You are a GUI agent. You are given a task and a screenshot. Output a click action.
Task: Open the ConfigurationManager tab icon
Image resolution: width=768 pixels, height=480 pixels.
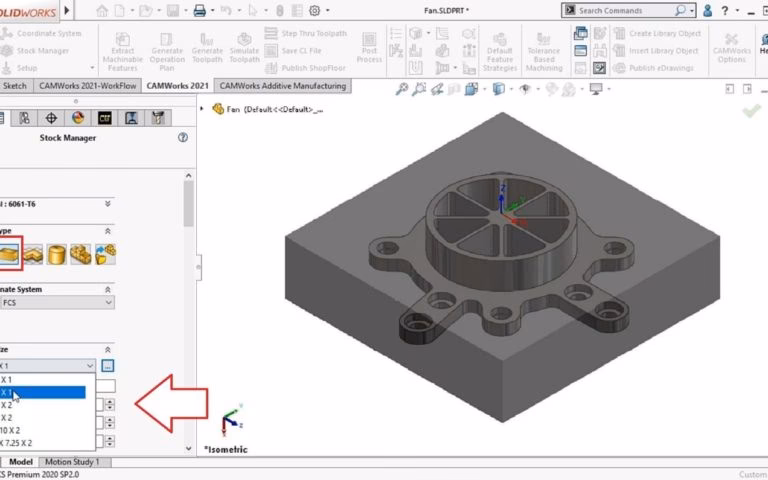(x=24, y=118)
